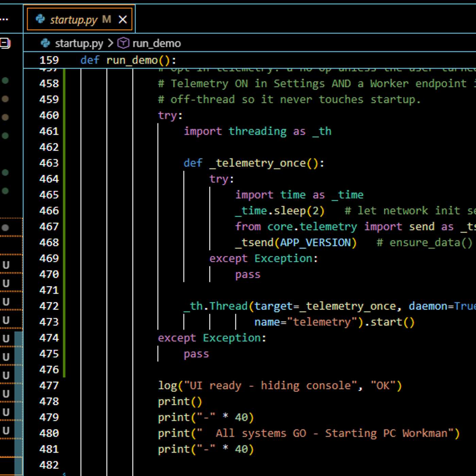Image resolution: width=476 pixels, height=476 pixels.
Task: Click the '_tsend(APP_VERSION)' call
Action: point(296,242)
